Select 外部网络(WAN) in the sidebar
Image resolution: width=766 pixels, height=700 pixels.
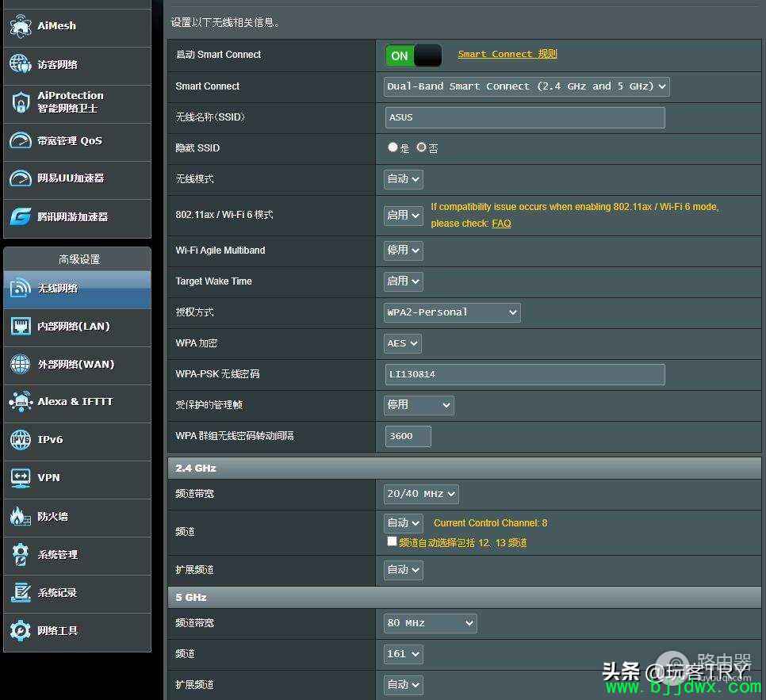click(77, 366)
